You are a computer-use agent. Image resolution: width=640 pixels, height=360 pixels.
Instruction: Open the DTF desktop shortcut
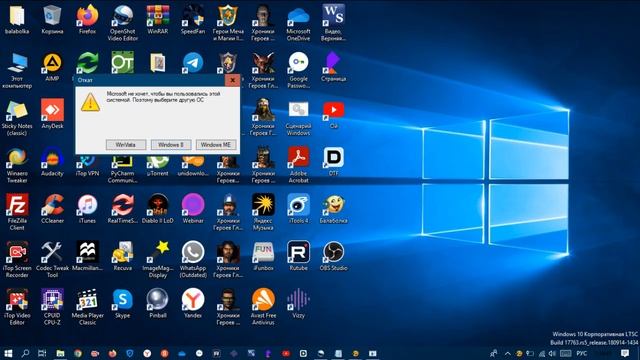(x=333, y=162)
